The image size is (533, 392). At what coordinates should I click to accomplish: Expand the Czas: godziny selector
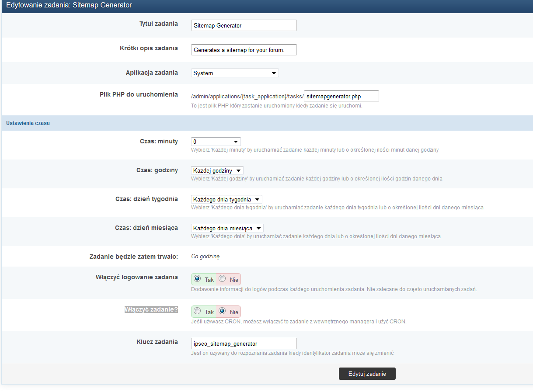click(217, 170)
